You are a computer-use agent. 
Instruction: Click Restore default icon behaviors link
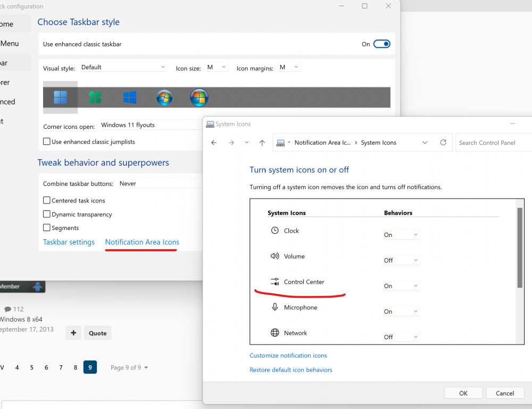point(291,370)
